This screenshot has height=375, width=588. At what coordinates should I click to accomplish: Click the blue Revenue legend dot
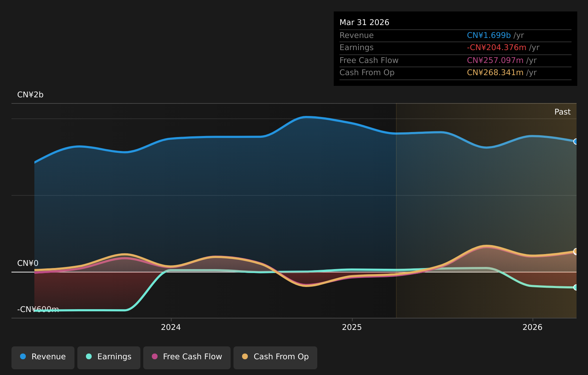(x=23, y=356)
